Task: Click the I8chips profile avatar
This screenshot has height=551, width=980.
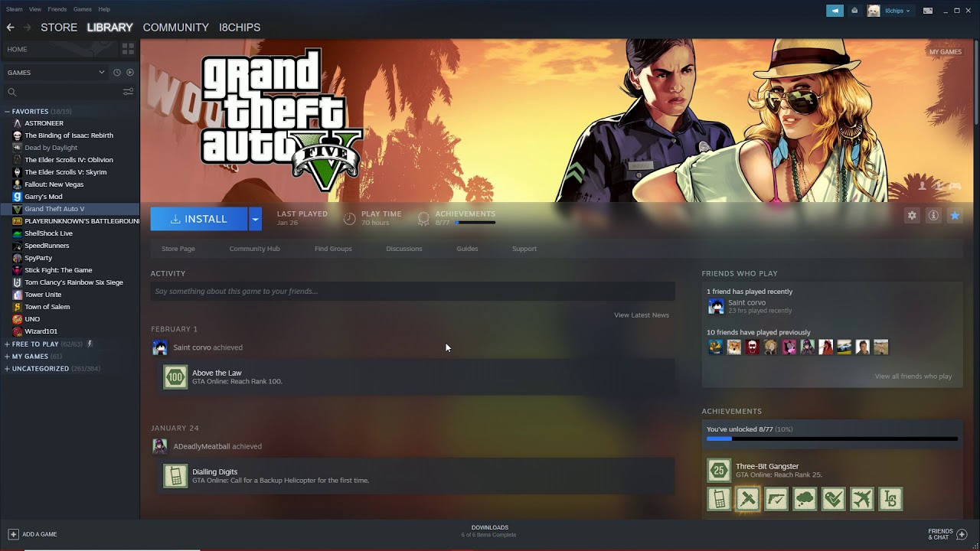Action: pos(874,10)
